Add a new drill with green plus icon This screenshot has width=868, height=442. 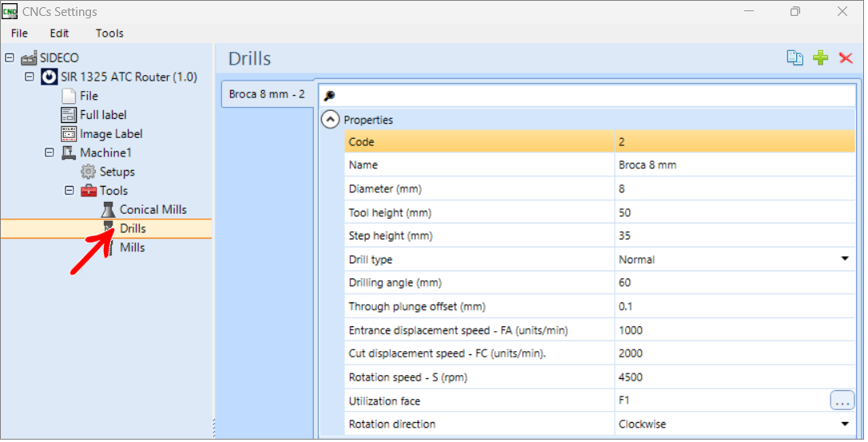[820, 57]
